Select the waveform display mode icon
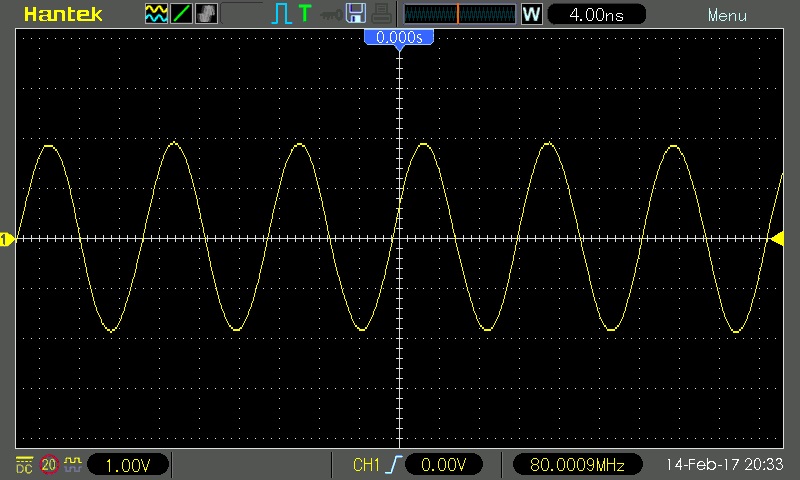800x480 pixels. click(x=157, y=14)
